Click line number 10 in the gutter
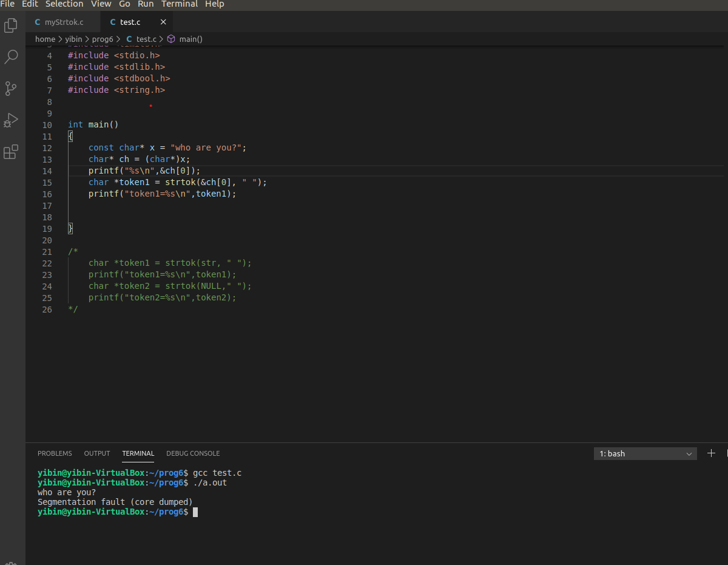The image size is (728, 565). pos(47,125)
